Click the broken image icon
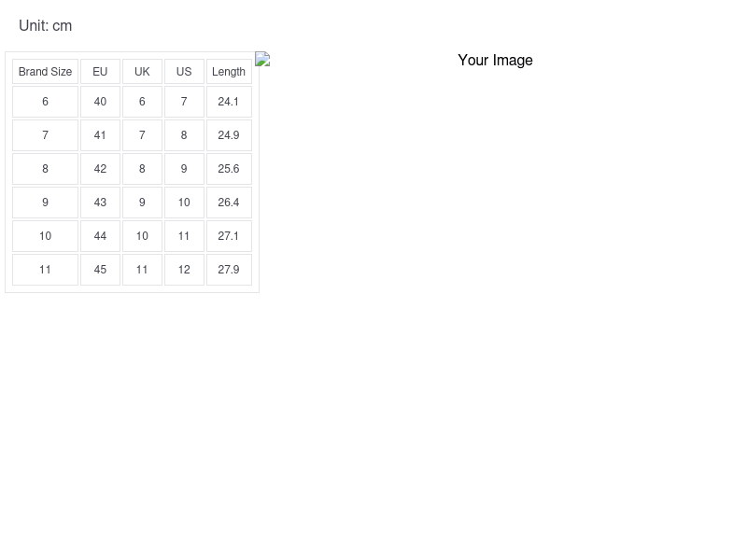 click(262, 60)
